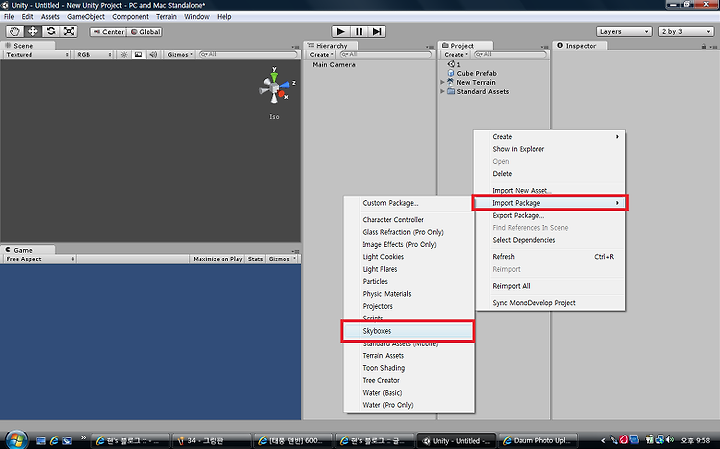Click the blue Z axis cone
The width and height of the screenshot is (720, 449).
click(x=286, y=84)
